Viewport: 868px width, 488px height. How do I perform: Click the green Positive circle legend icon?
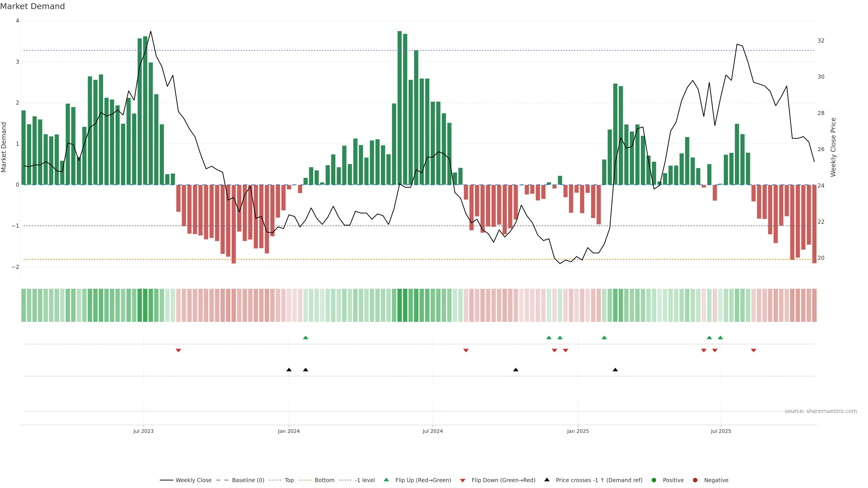(654, 480)
